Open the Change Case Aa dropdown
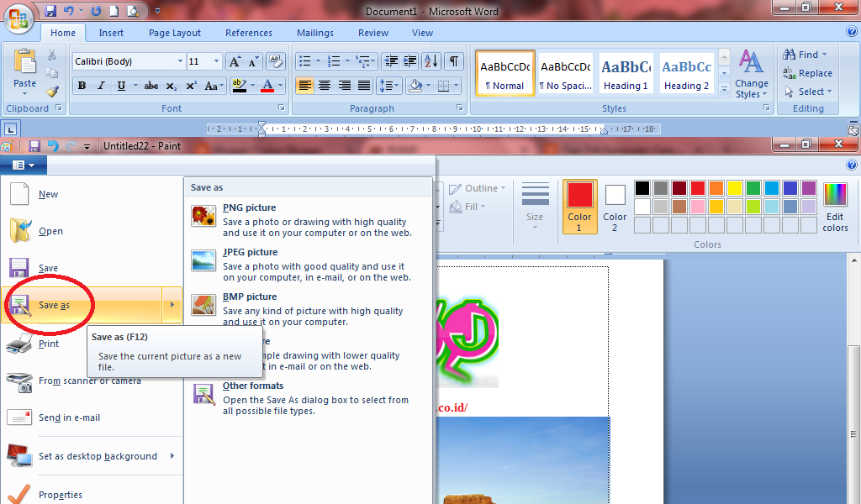The height and width of the screenshot is (504, 861). [x=214, y=86]
